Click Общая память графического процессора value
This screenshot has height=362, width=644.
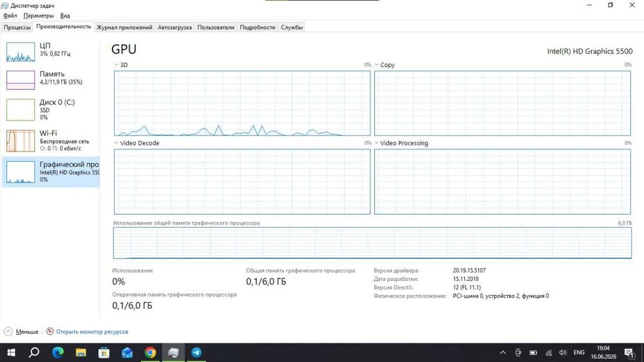tap(266, 281)
